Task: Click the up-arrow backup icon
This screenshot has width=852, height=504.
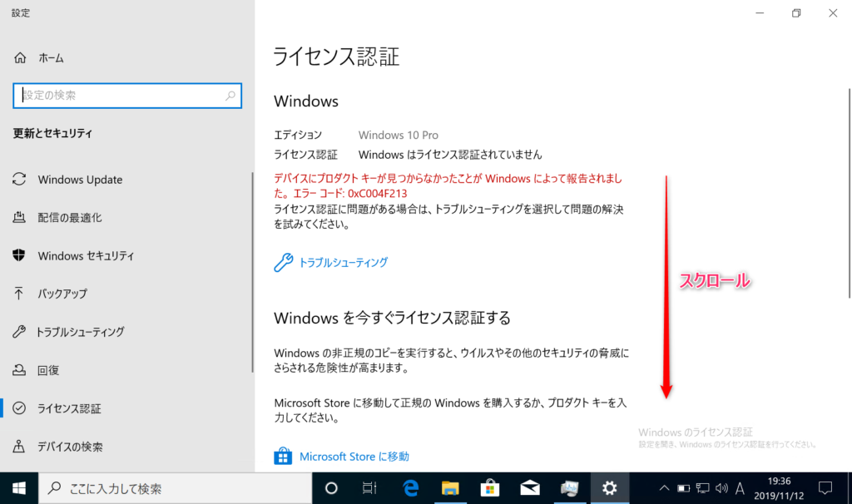Action: (x=19, y=294)
